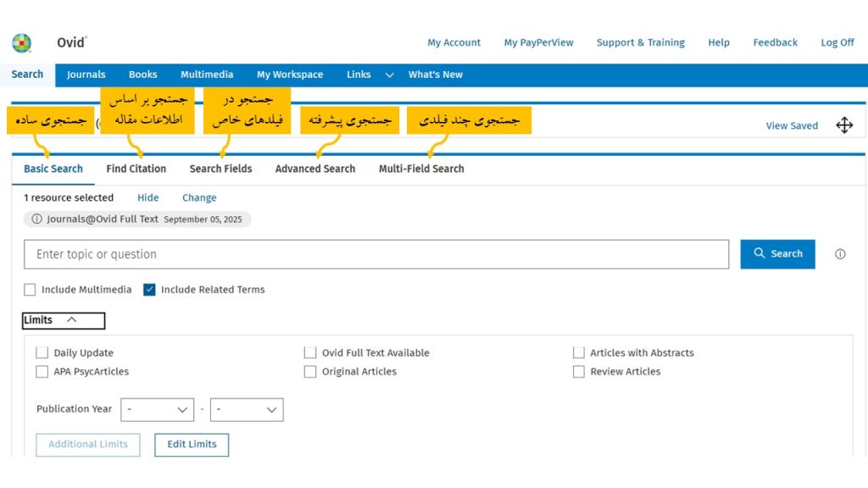
Task: Enable the Ovid Full Text Available limit
Action: click(x=310, y=352)
